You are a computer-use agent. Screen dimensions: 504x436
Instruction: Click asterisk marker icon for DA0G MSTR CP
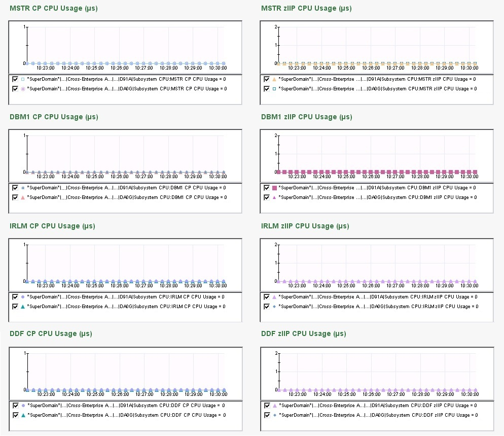23,89
